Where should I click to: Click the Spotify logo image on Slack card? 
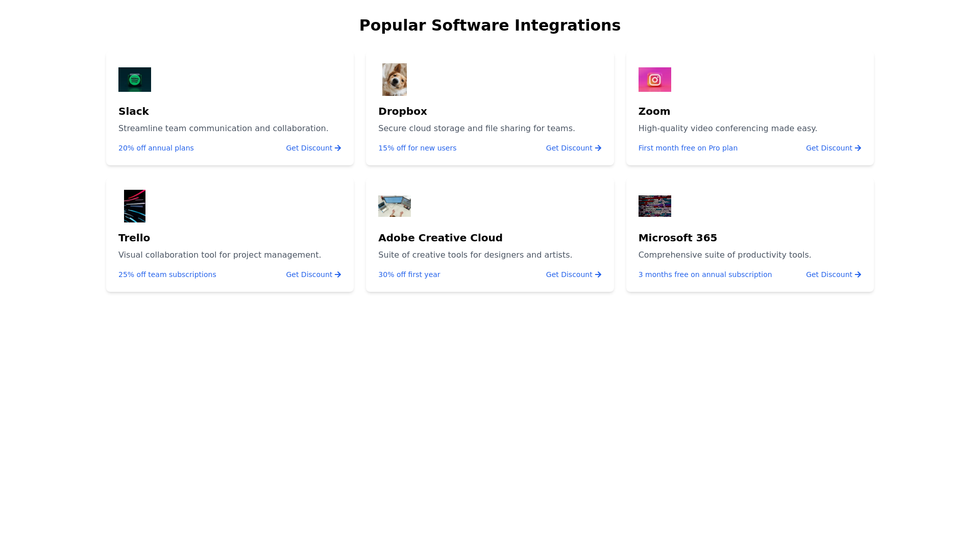pos(135,80)
